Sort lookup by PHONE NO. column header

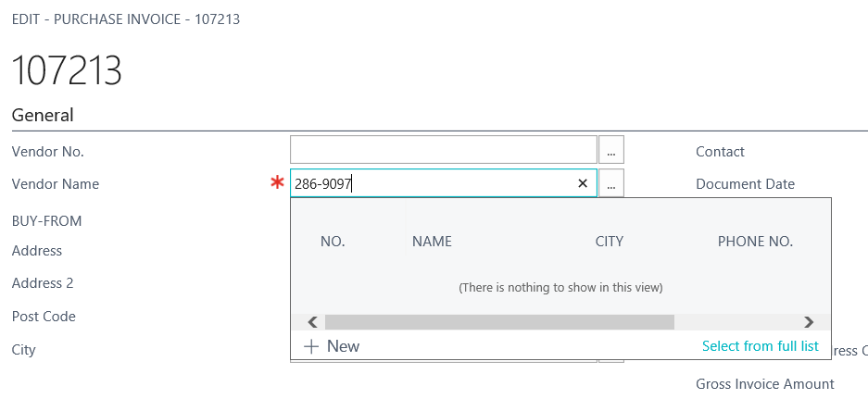pos(756,242)
